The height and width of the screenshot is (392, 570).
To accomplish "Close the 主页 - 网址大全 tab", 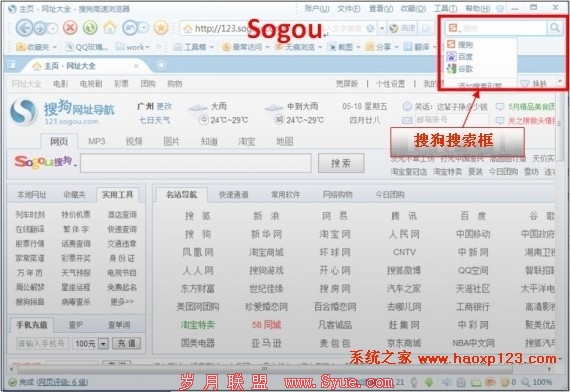I will pos(136,66).
